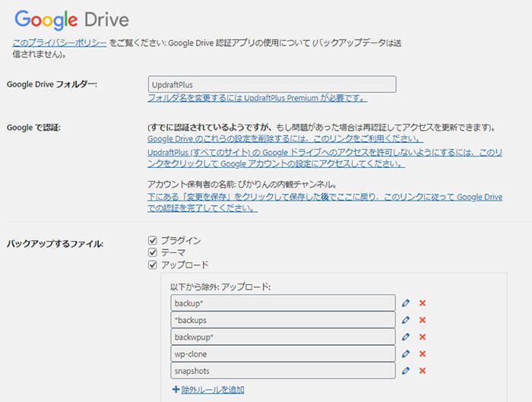
Task: Edit the backwpup* exclusion rule
Action: (x=405, y=337)
